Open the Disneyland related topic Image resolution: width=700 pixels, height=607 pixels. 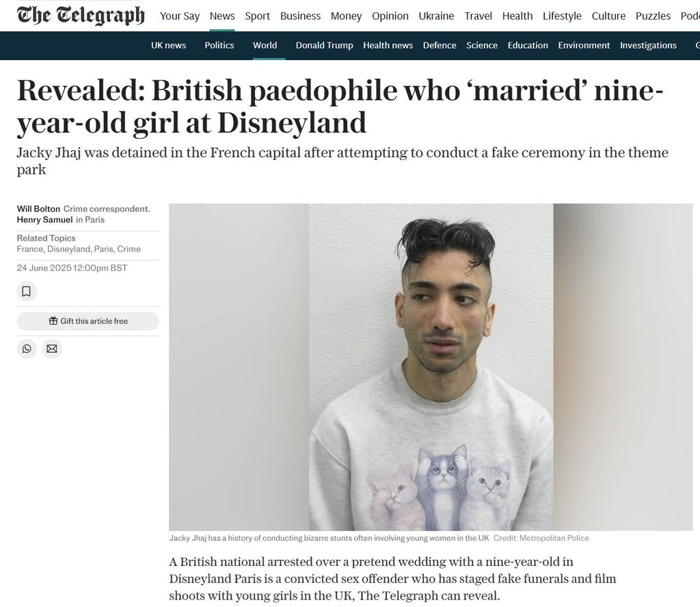tap(69, 249)
